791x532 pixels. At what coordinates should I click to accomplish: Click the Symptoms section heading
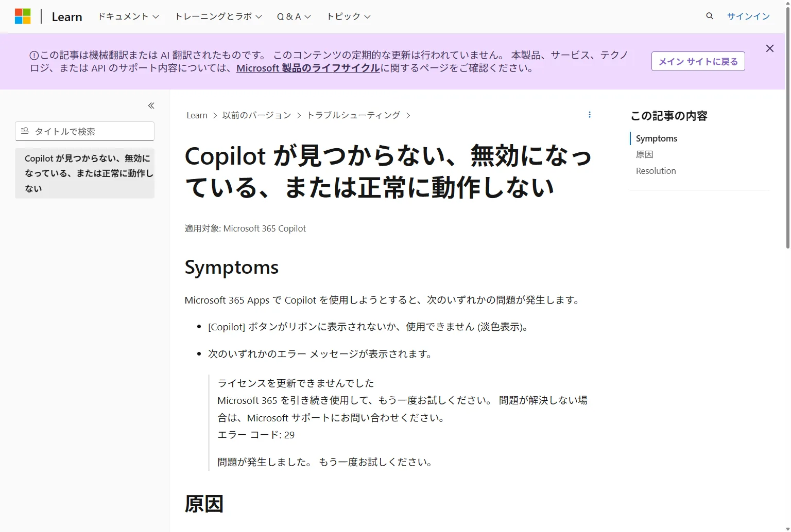[x=231, y=268]
